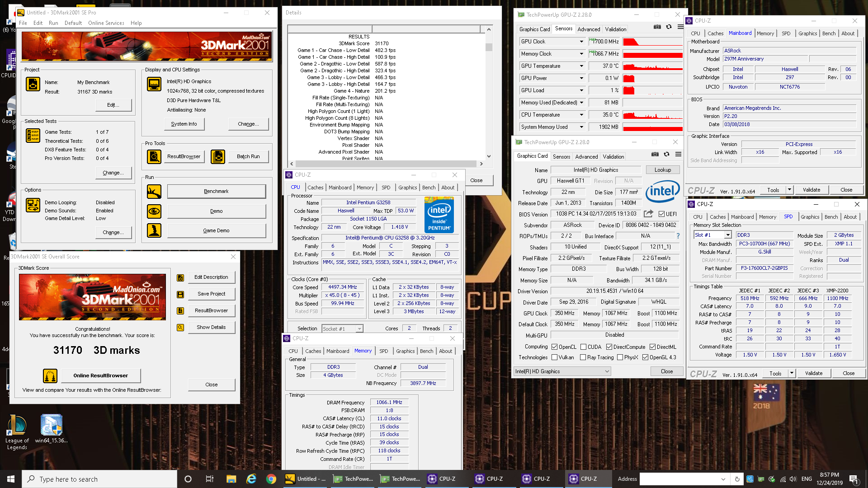Click the Details window horizontal scrollbar

pyautogui.click(x=387, y=164)
